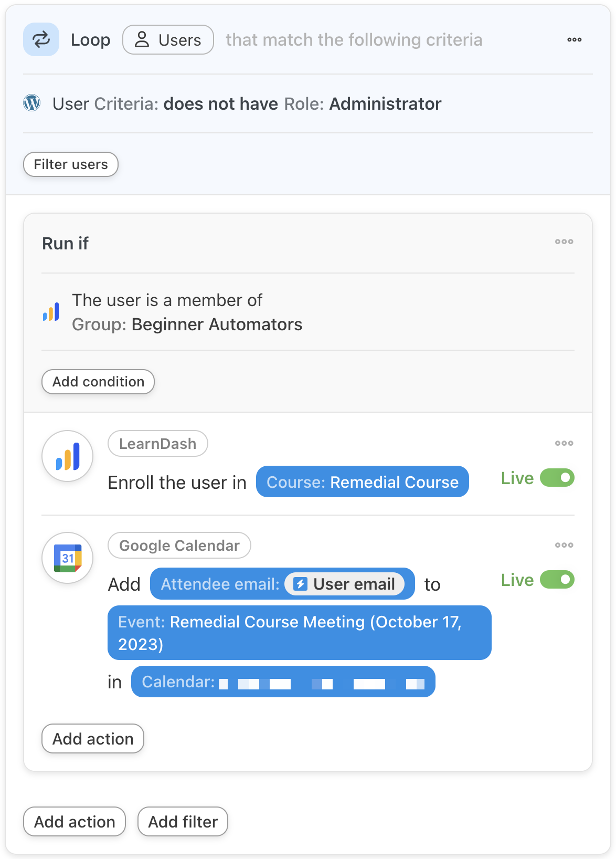
Task: Open the Loop block three-dot menu
Action: [x=574, y=39]
